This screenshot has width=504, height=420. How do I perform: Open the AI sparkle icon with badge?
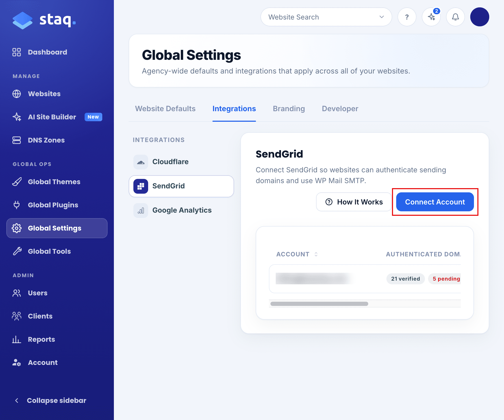[x=432, y=17]
